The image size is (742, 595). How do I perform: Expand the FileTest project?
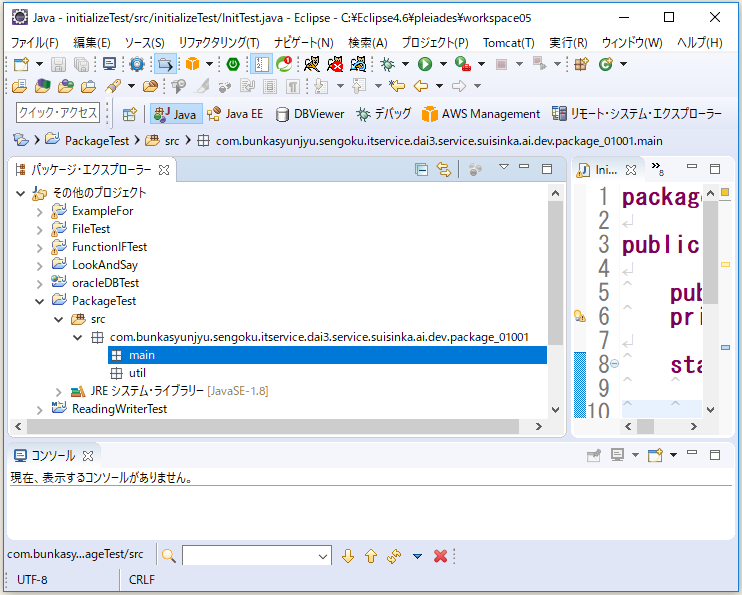coord(40,230)
